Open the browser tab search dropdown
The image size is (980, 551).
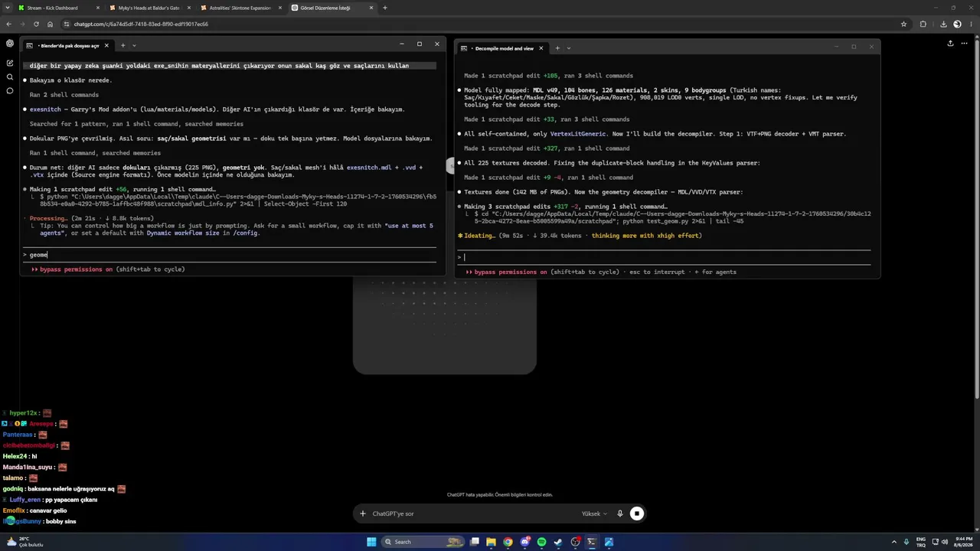(6, 8)
